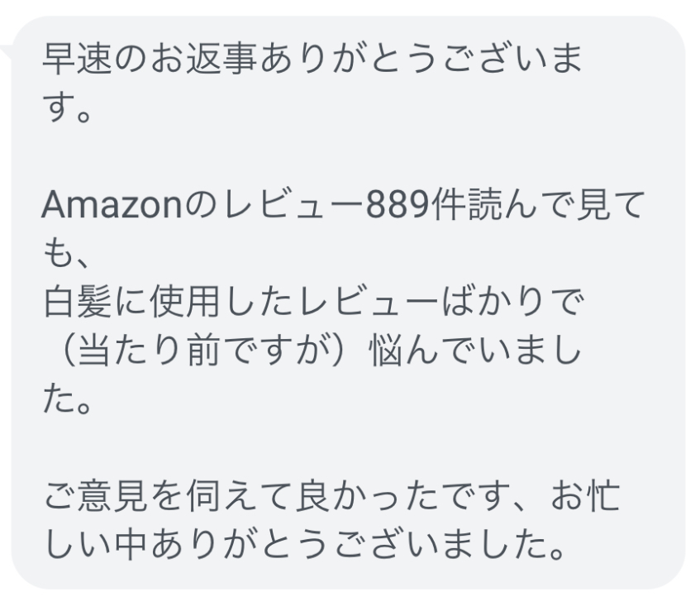The height and width of the screenshot is (611, 700).
Task: Click the bubble tail pointer at top-left
Action: [x=7, y=53]
